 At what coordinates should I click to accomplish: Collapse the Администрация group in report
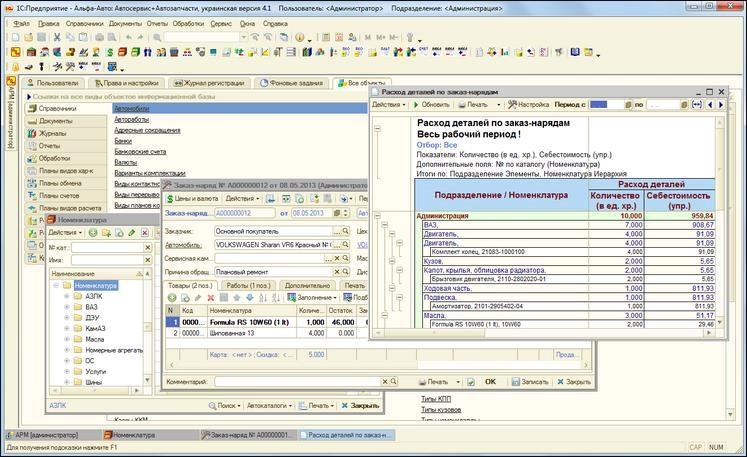click(377, 217)
